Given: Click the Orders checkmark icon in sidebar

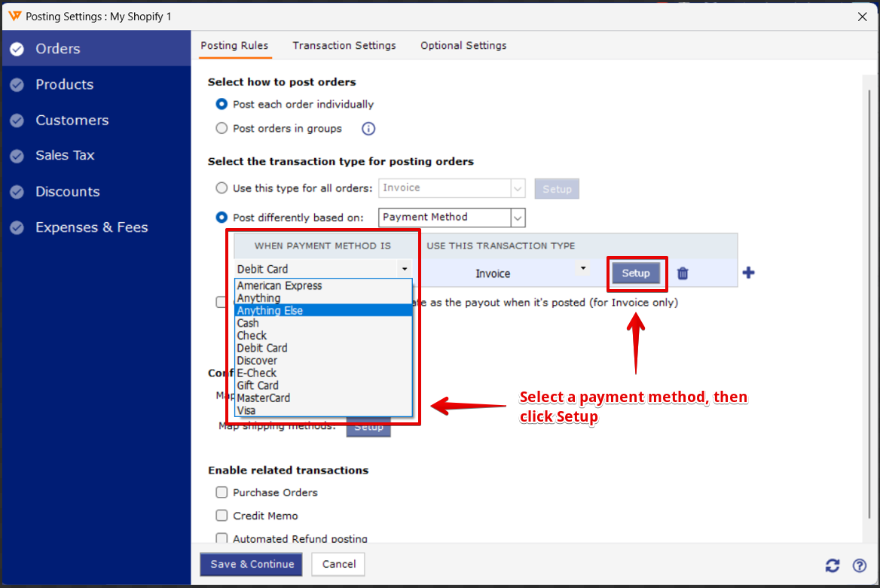Looking at the screenshot, I should click(x=17, y=49).
